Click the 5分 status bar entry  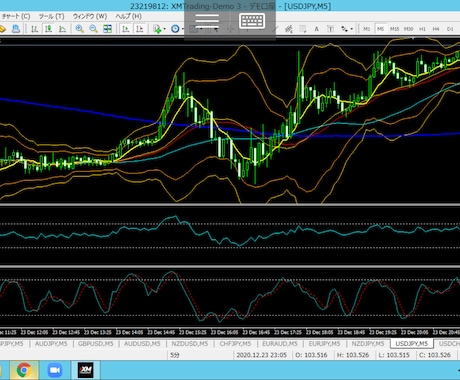coord(175,355)
